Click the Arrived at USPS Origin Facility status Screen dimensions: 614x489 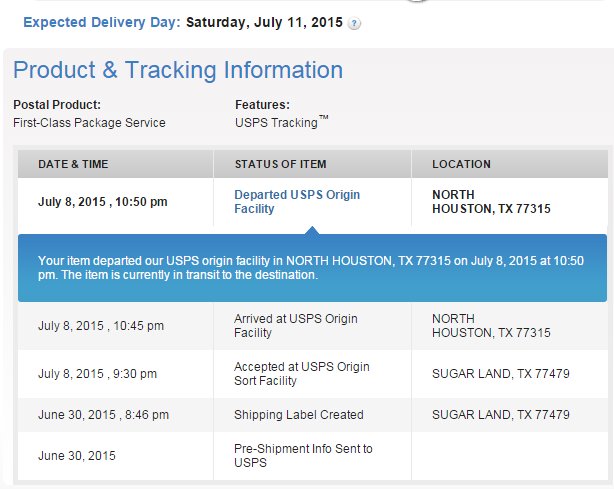point(296,326)
